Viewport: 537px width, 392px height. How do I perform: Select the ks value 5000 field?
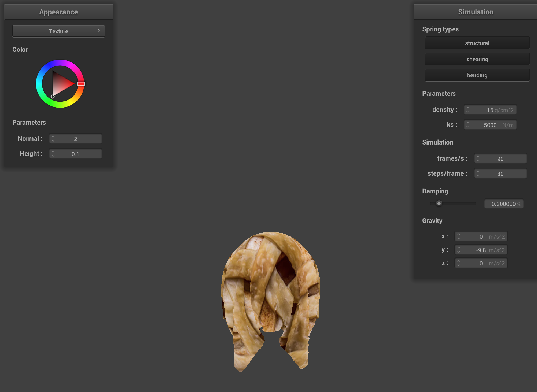coord(490,125)
